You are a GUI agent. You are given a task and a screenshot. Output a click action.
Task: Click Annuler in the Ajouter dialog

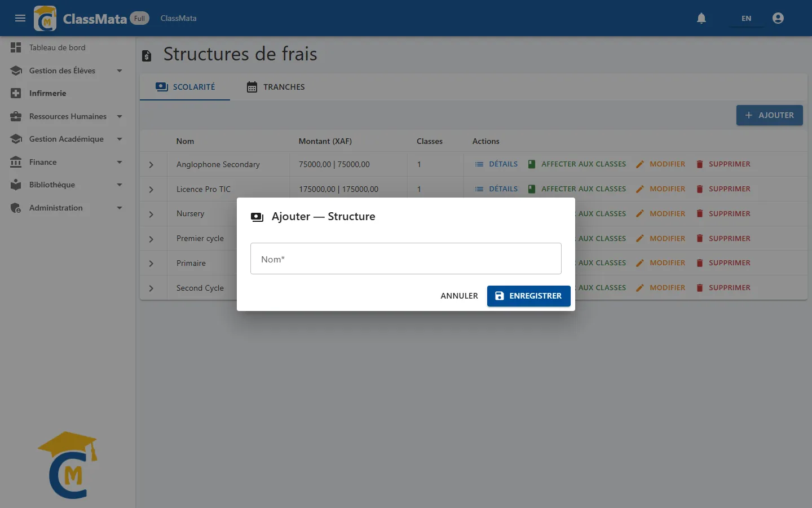(459, 296)
